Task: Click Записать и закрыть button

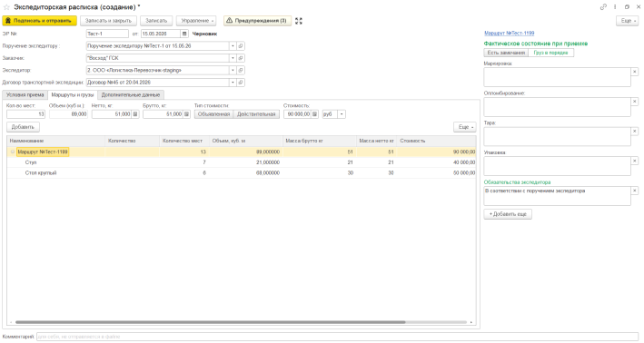Action: [x=108, y=21]
